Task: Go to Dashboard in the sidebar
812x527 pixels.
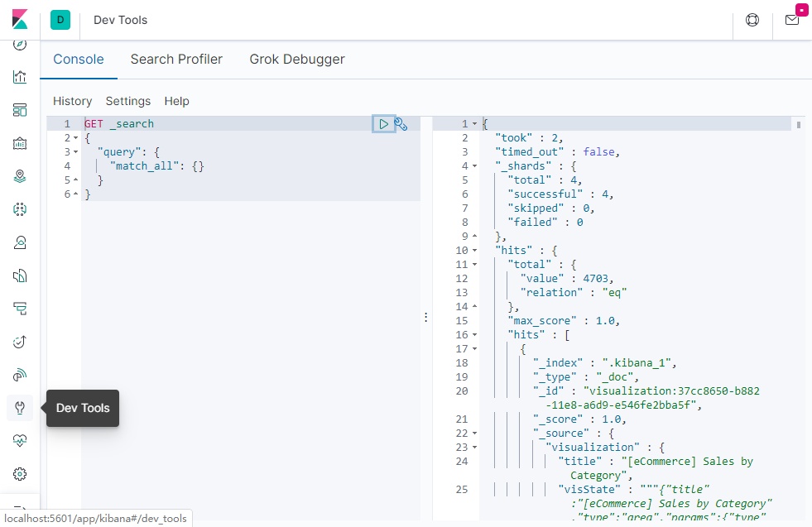Action: [x=20, y=110]
